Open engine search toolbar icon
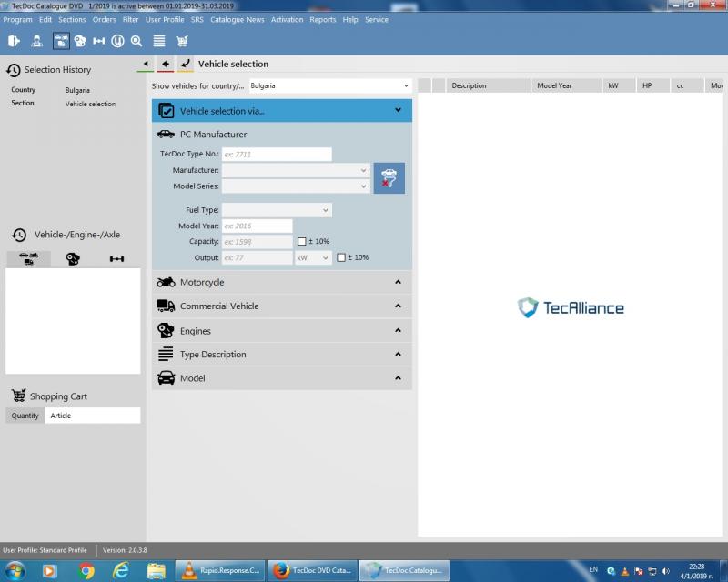The width and height of the screenshot is (728, 582). pyautogui.click(x=80, y=41)
